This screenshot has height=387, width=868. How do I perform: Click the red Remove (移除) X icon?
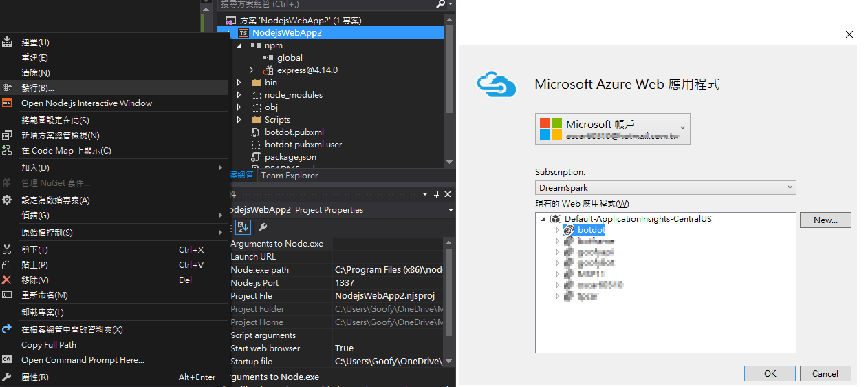7,280
